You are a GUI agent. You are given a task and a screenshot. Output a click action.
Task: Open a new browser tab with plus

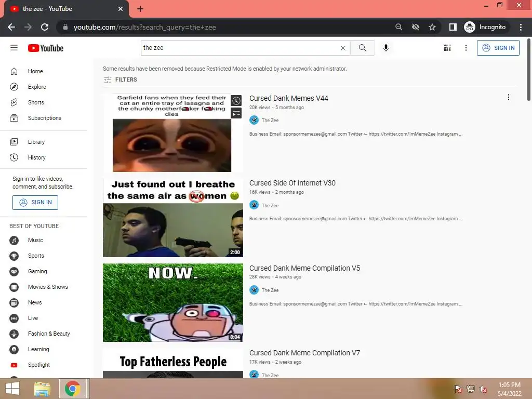[140, 9]
